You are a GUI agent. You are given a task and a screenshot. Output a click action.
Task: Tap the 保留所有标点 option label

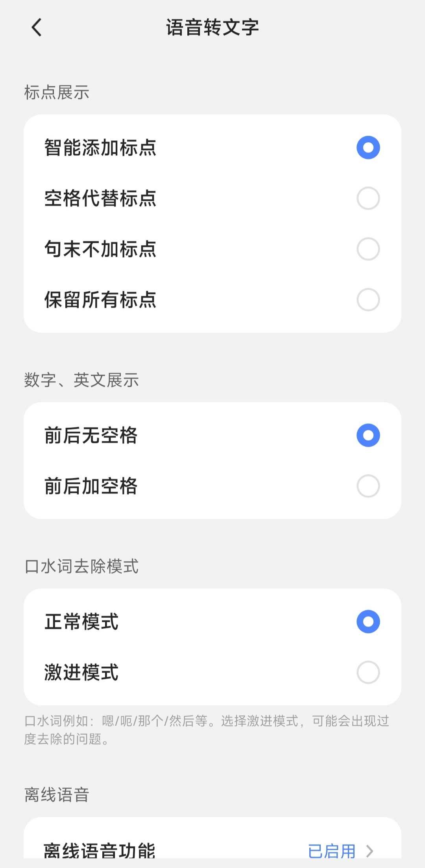[x=100, y=300]
